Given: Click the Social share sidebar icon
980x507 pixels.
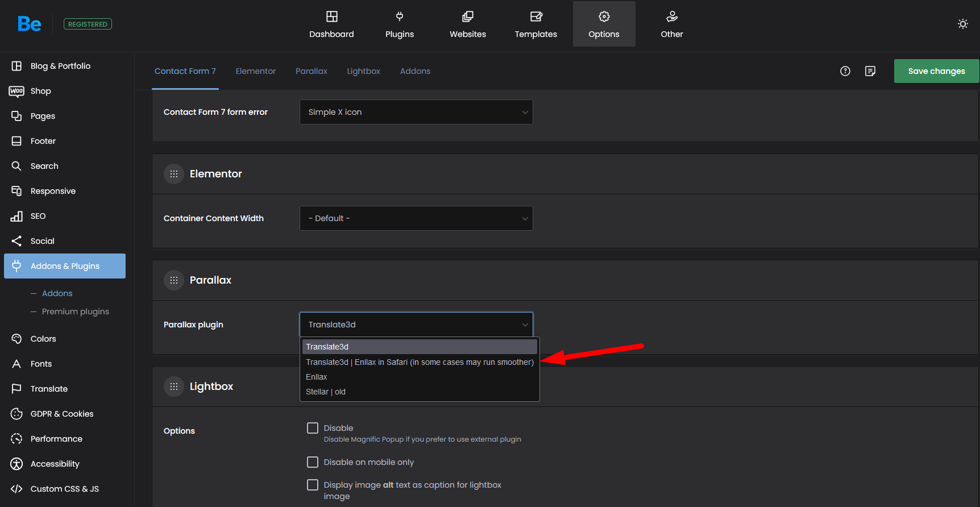Looking at the screenshot, I should (x=16, y=241).
